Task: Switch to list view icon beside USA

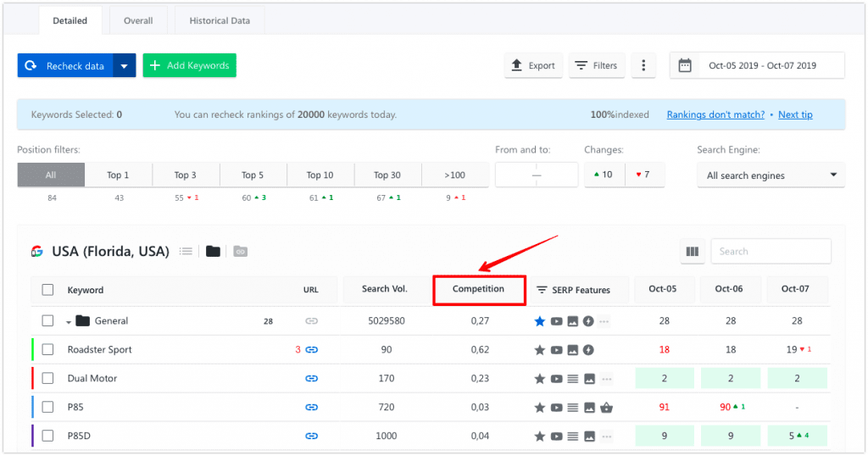Action: [186, 251]
